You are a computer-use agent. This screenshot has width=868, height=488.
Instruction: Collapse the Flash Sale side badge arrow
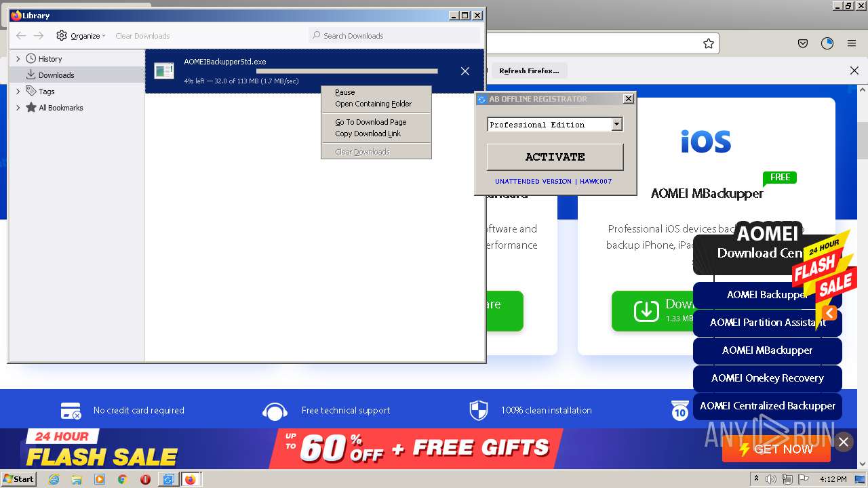tap(829, 313)
